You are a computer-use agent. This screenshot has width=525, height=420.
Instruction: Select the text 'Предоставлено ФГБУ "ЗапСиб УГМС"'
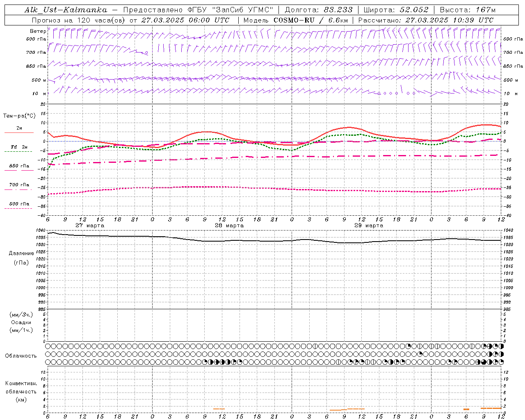(198, 10)
